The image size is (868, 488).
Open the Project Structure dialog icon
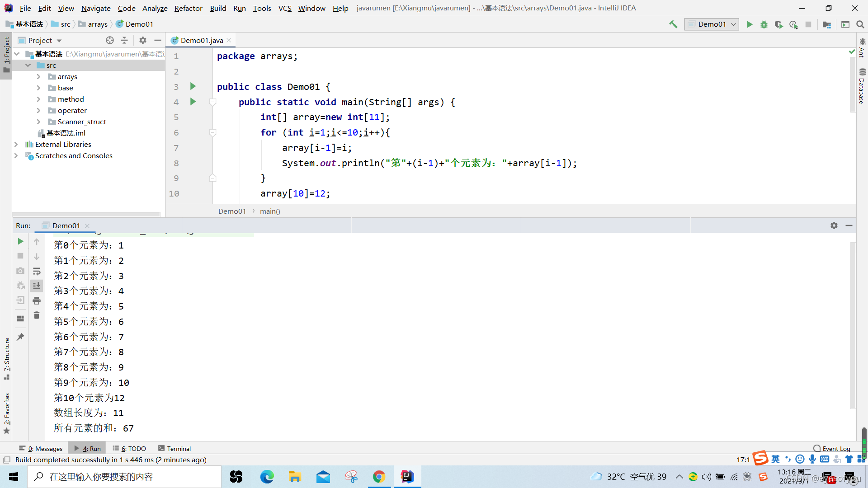(827, 24)
